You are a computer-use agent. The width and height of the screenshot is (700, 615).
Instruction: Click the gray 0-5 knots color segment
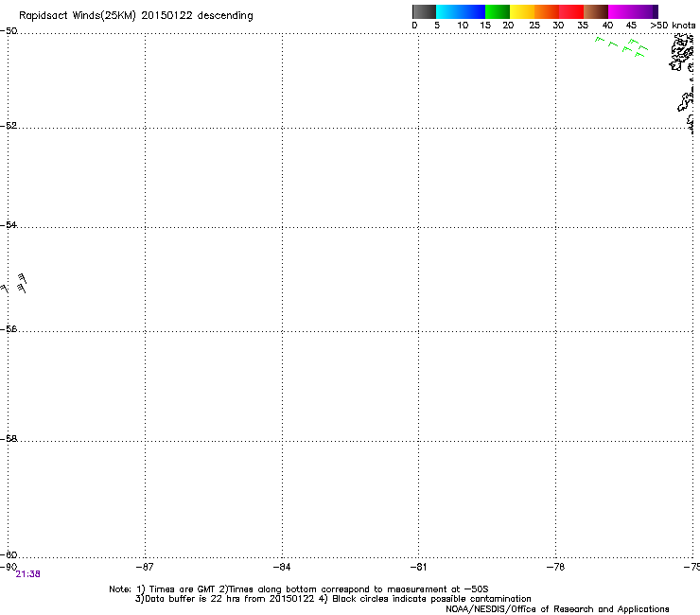click(x=424, y=11)
